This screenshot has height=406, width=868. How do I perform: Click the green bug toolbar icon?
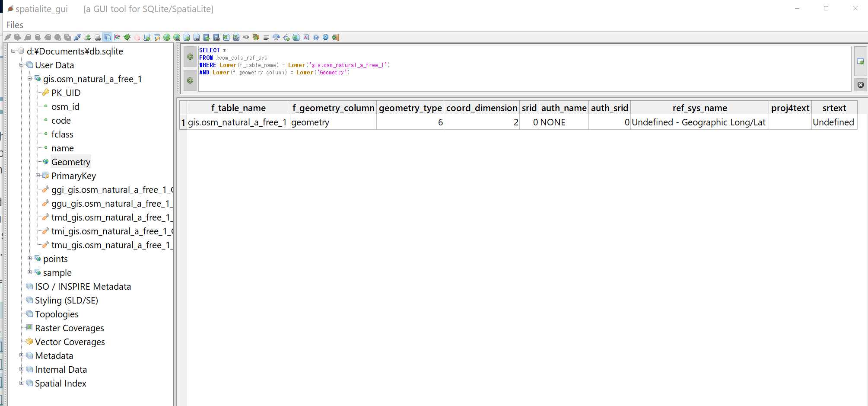coord(127,38)
